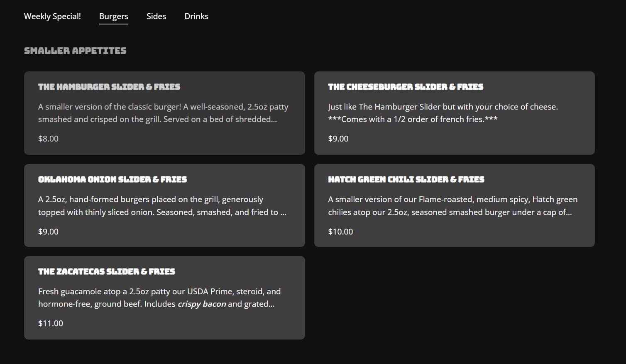This screenshot has width=626, height=364.
Task: Click the $10.00 price
Action: click(340, 232)
